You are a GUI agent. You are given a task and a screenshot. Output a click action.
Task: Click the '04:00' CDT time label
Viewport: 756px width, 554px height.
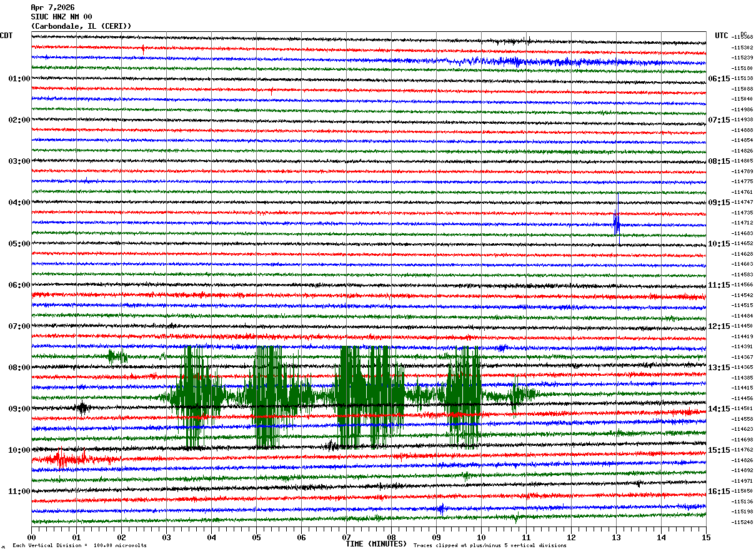coord(19,203)
